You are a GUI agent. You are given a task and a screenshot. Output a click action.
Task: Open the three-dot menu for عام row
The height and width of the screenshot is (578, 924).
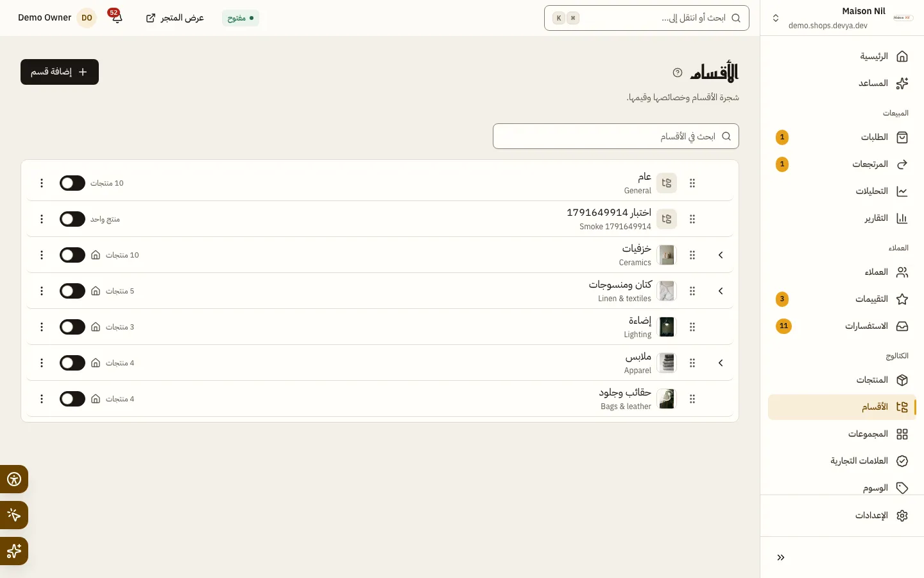tap(42, 183)
